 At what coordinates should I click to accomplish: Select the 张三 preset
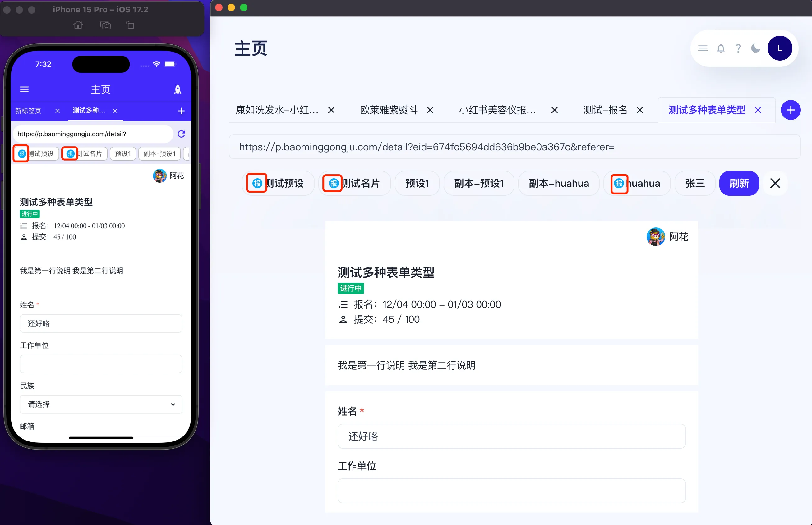(x=694, y=183)
